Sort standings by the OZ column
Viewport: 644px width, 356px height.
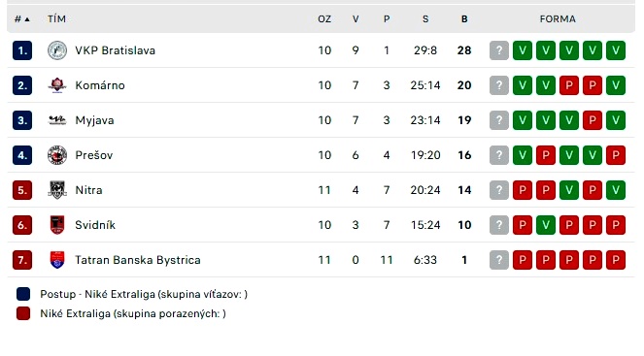(x=324, y=18)
